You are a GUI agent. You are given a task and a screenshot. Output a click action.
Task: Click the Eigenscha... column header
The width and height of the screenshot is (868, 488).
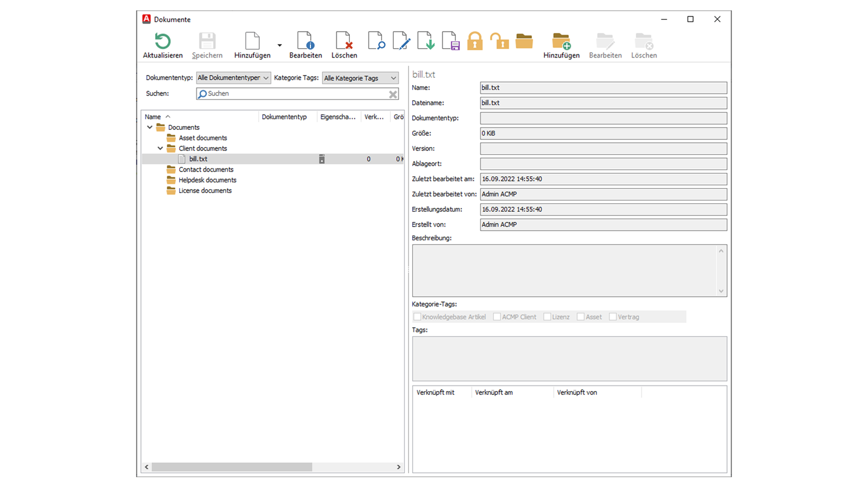339,117
